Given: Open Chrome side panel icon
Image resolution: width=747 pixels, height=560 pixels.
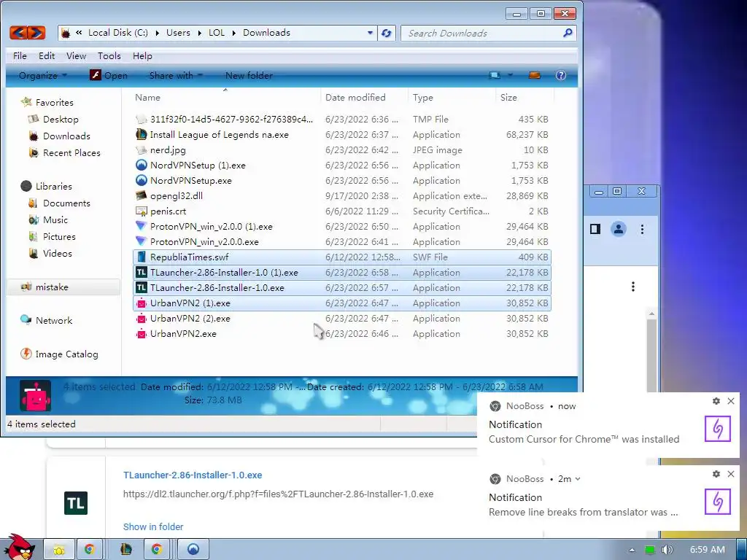Looking at the screenshot, I should 595,229.
